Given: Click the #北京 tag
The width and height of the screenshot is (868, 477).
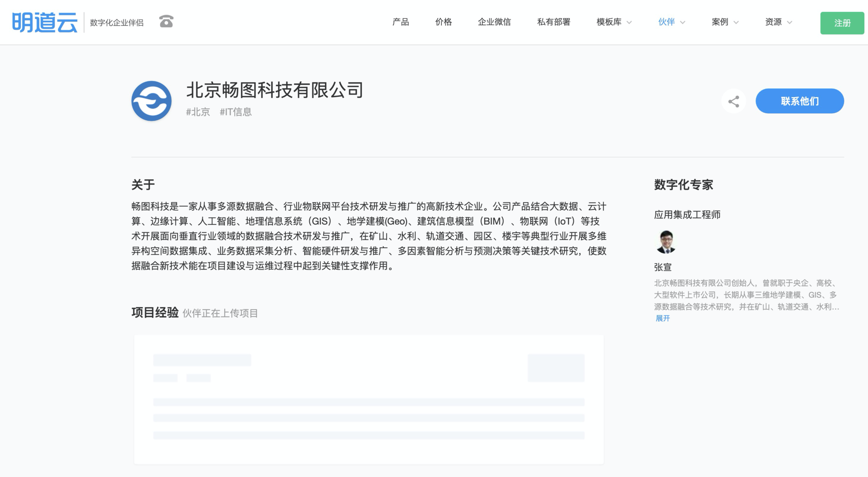Looking at the screenshot, I should point(198,112).
